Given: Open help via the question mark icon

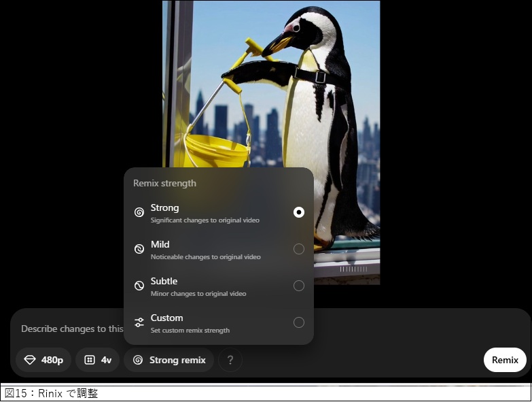Looking at the screenshot, I should point(230,360).
